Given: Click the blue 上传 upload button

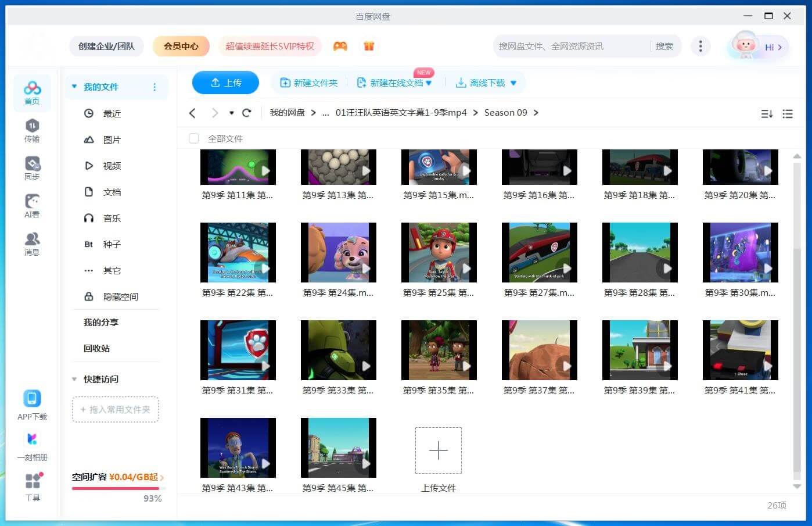Looking at the screenshot, I should (x=225, y=83).
